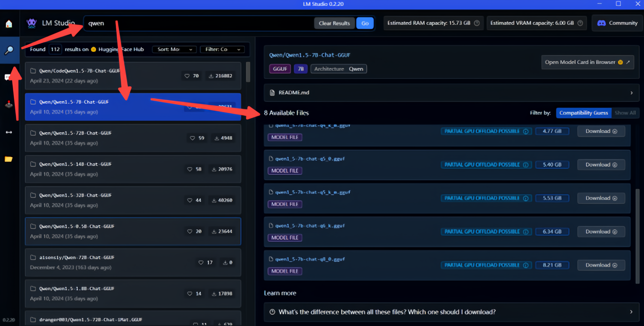This screenshot has height=326, width=644.
Task: Open Local Server arrows sidebar icon
Action: coord(9,132)
